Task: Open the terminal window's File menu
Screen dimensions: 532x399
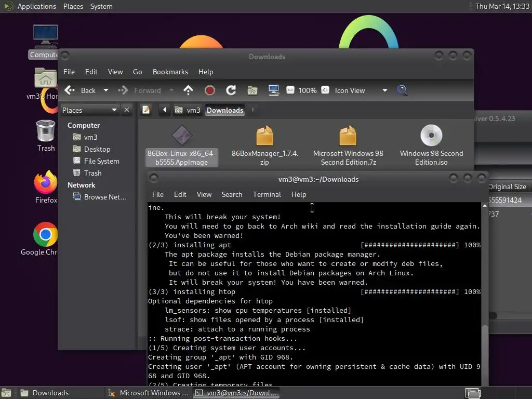Action: [158, 194]
